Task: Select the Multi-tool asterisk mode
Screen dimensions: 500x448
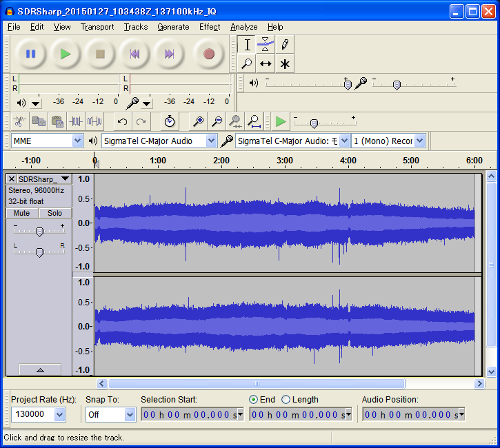Action: click(285, 63)
